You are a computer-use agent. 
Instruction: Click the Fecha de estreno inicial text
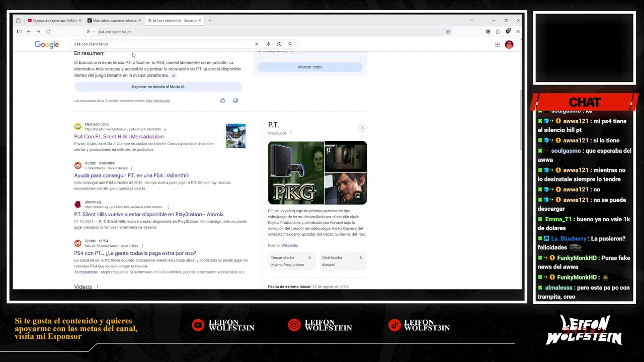289,287
